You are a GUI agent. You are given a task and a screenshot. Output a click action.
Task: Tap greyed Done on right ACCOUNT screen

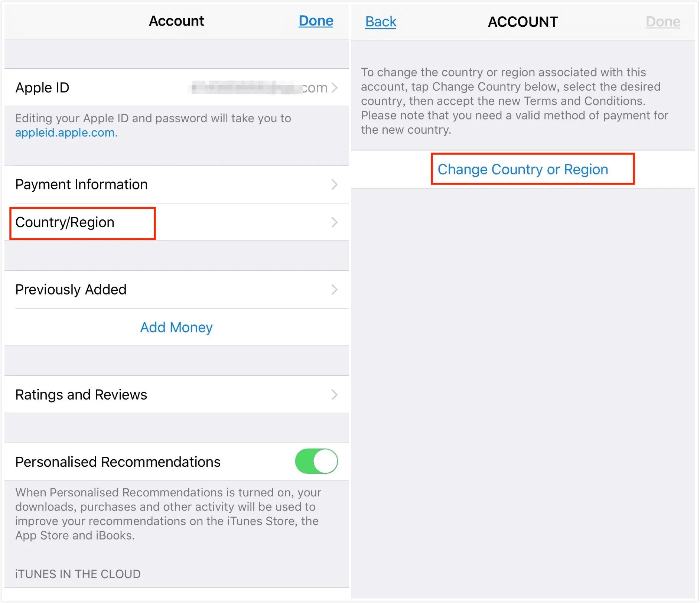click(x=662, y=22)
